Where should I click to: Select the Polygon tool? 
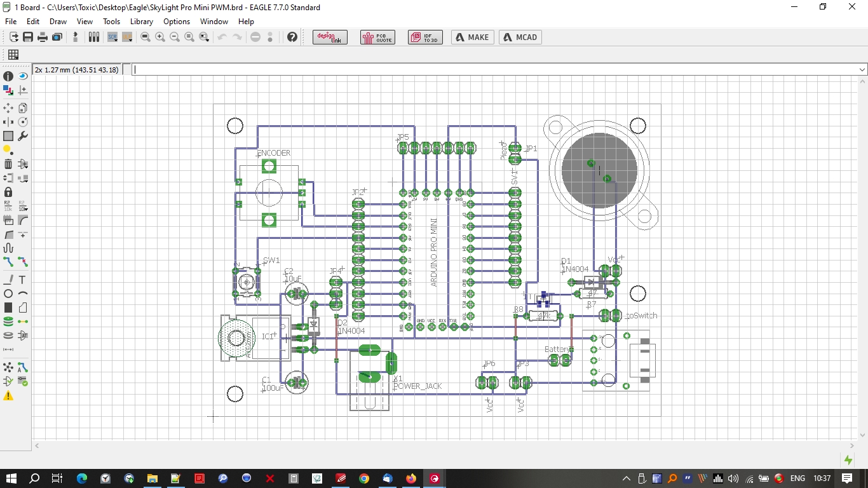click(23, 308)
